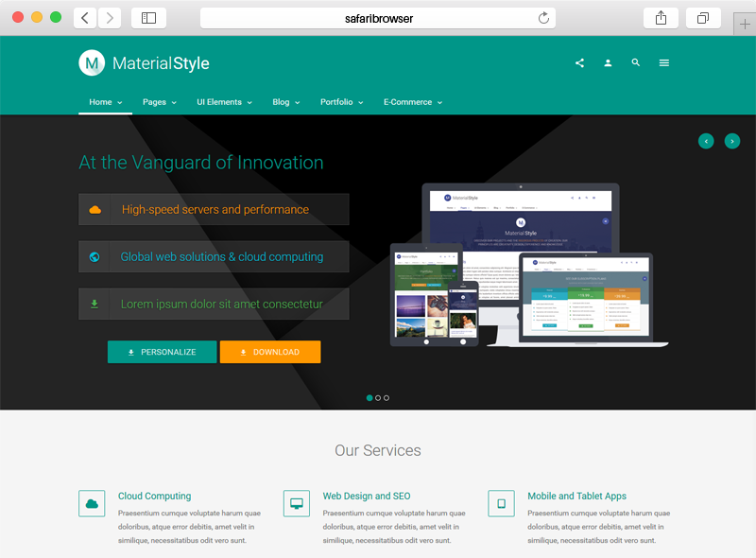Open the E-Commerce dropdown menu
Viewport: 756px width, 558px height.
413,102
